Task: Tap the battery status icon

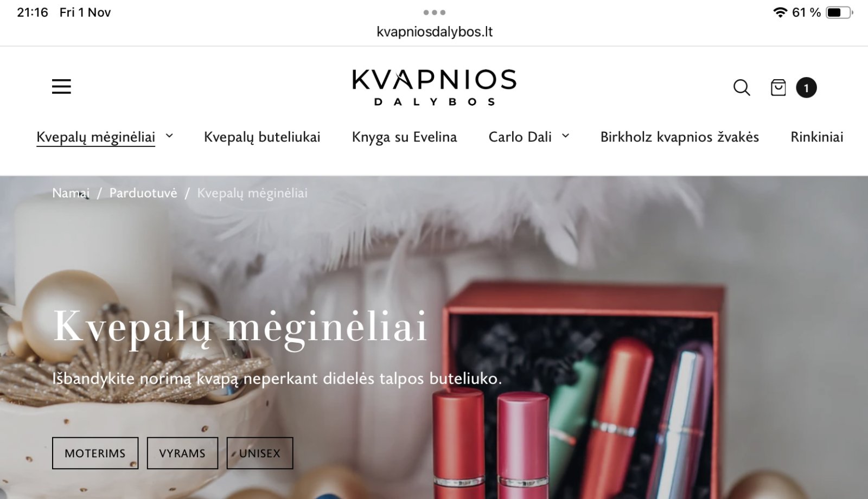Action: (839, 12)
